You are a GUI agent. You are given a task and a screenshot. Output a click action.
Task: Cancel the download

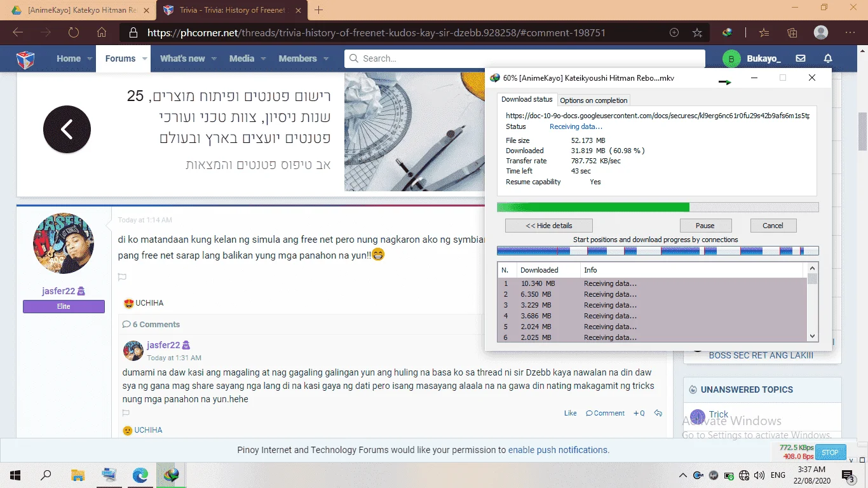point(773,226)
